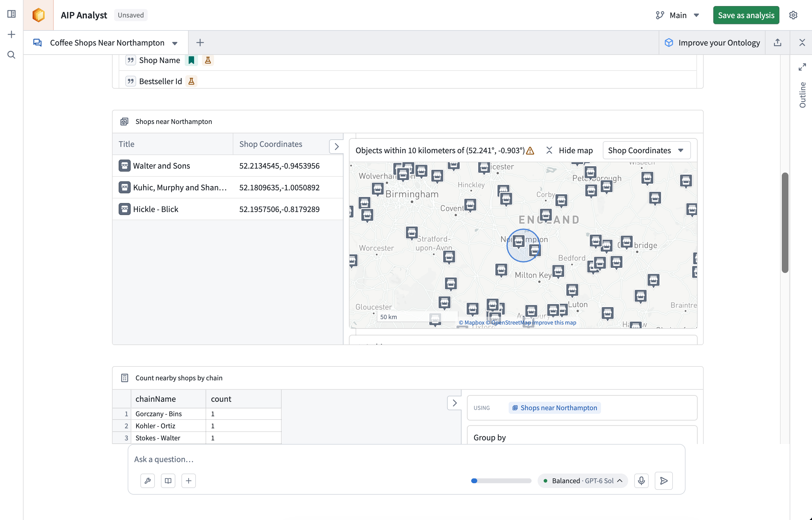Send the question with arrow icon
812x520 pixels.
coord(663,480)
